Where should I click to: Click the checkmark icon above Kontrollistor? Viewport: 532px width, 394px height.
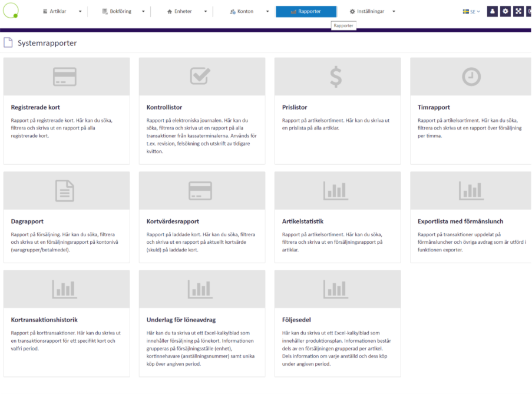click(x=200, y=77)
